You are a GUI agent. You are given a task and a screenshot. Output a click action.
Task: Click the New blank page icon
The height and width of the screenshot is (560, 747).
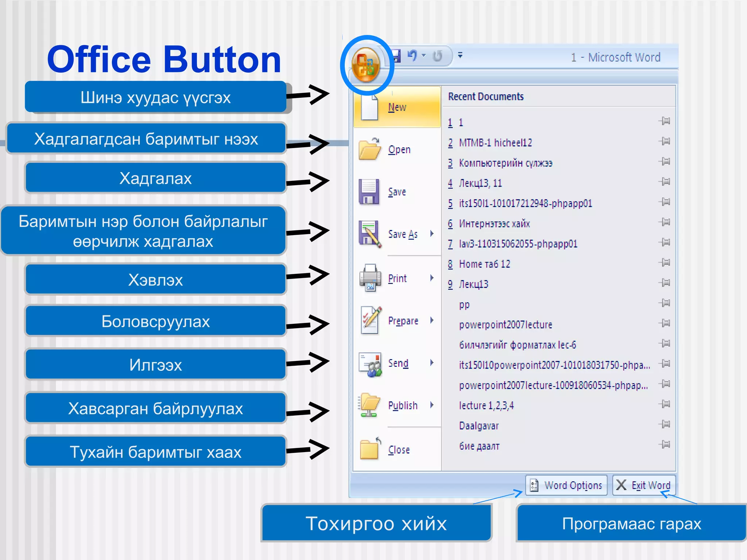[x=369, y=107]
